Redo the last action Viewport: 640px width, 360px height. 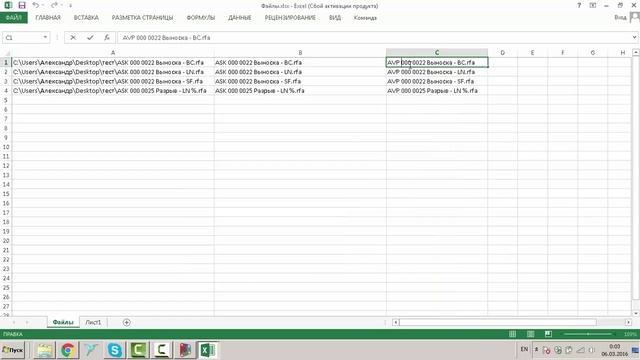(x=54, y=5)
